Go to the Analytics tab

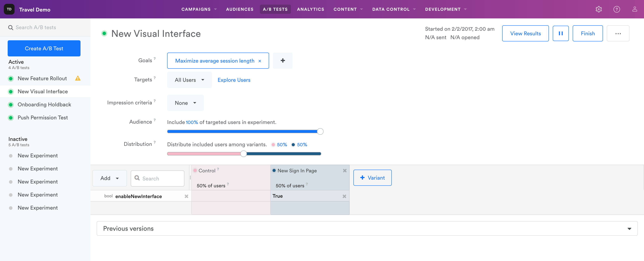click(x=310, y=9)
